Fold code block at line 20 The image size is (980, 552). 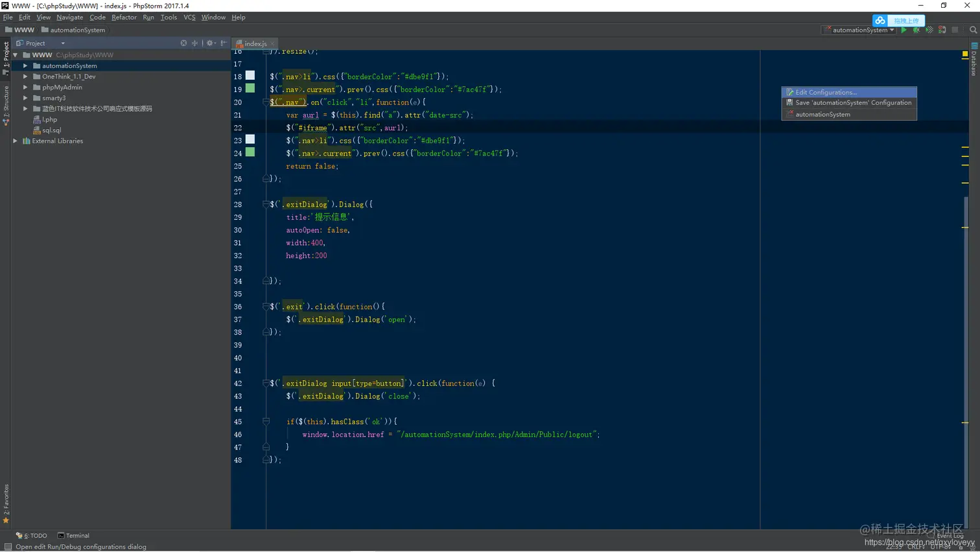coord(266,102)
